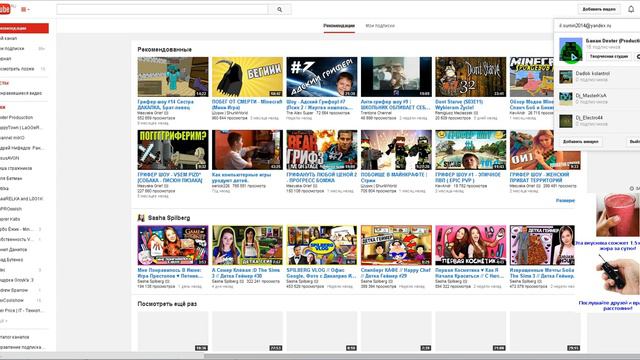640x360 pixels.
Task: Switch to the Dj_Electro44 account
Action: (x=598, y=120)
